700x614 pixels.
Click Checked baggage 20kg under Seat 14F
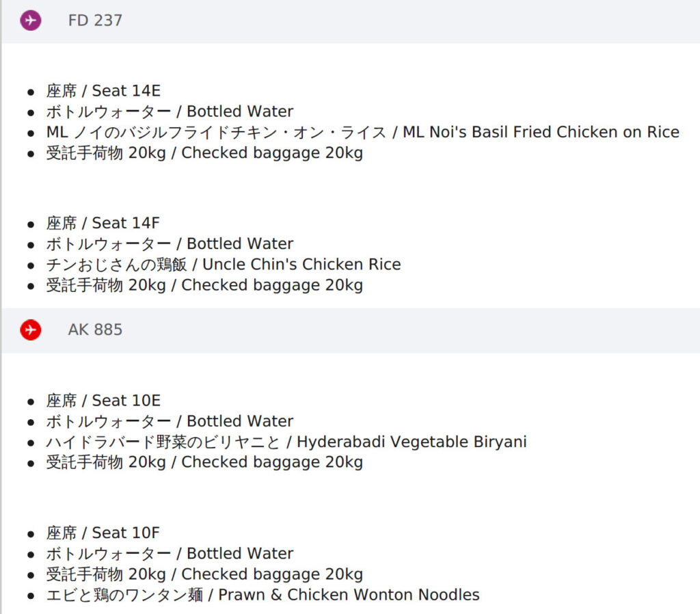pos(204,285)
